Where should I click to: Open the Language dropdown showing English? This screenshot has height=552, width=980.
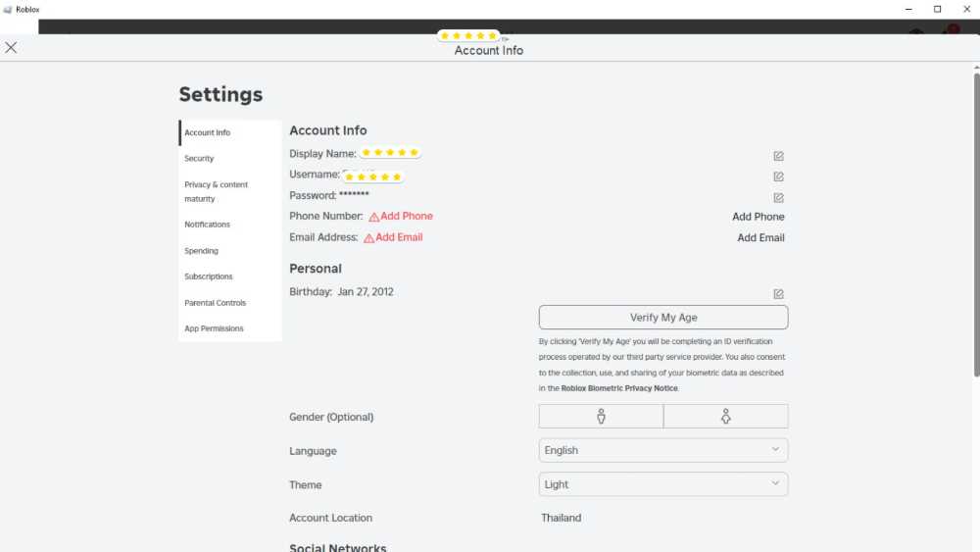pos(663,450)
